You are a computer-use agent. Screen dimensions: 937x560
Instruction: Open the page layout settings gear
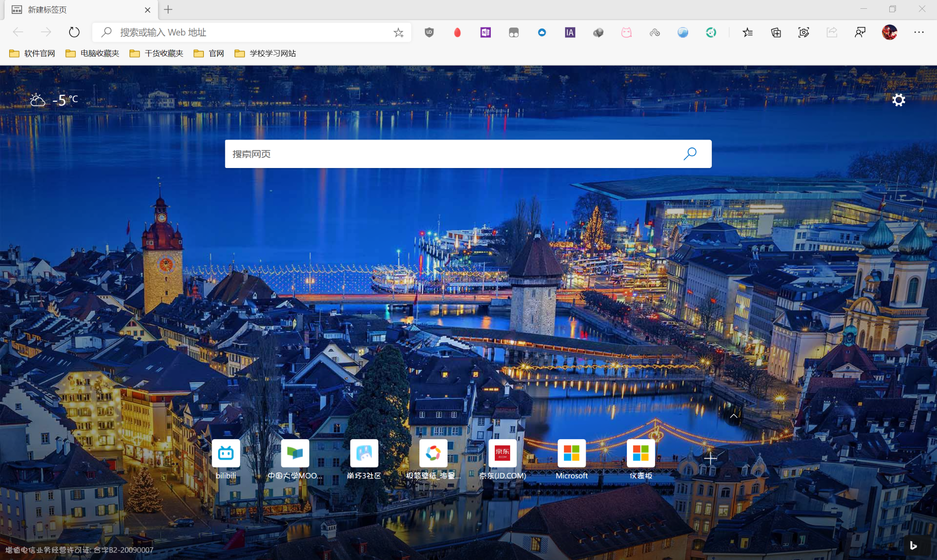click(899, 100)
